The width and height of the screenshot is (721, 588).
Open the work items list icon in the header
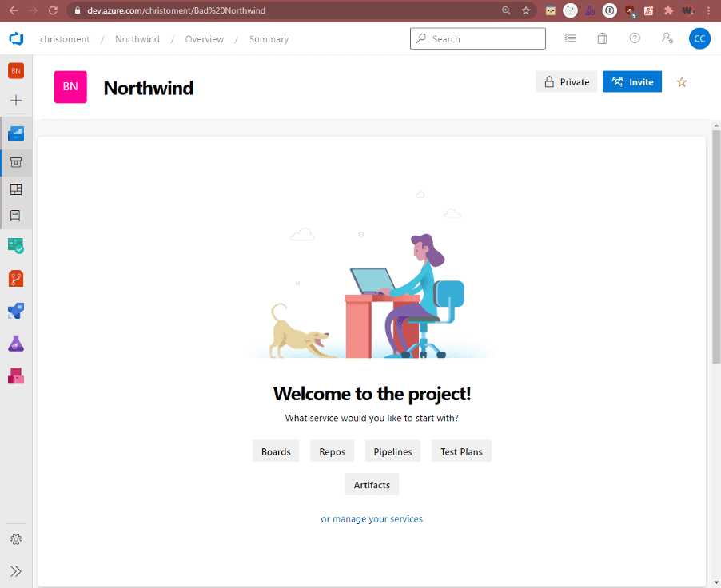pyautogui.click(x=570, y=38)
